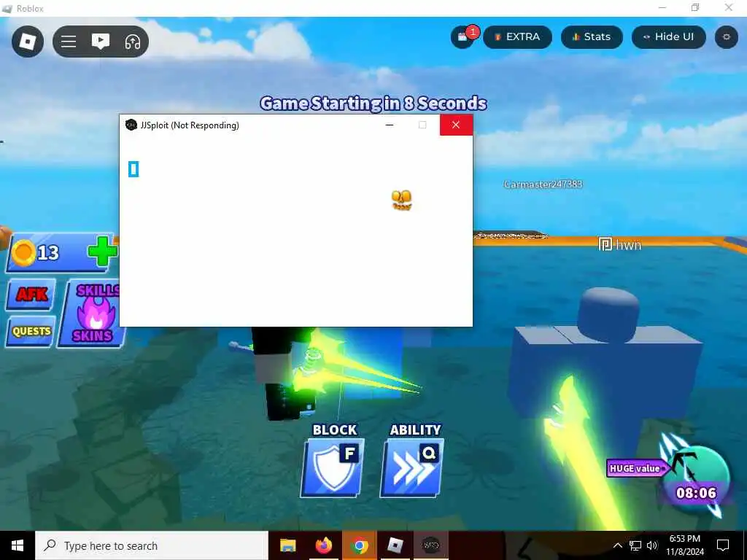Open the calendar icon with red badge

(x=463, y=36)
